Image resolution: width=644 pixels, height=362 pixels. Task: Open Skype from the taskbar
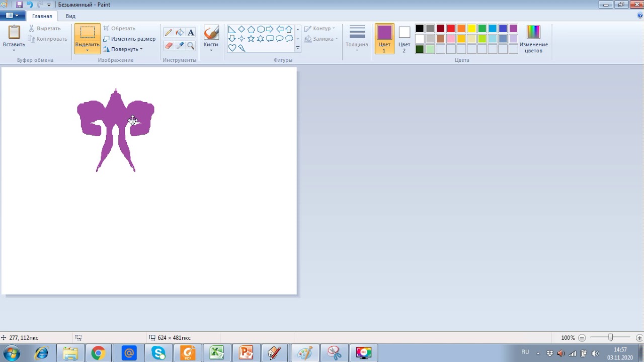[158, 353]
